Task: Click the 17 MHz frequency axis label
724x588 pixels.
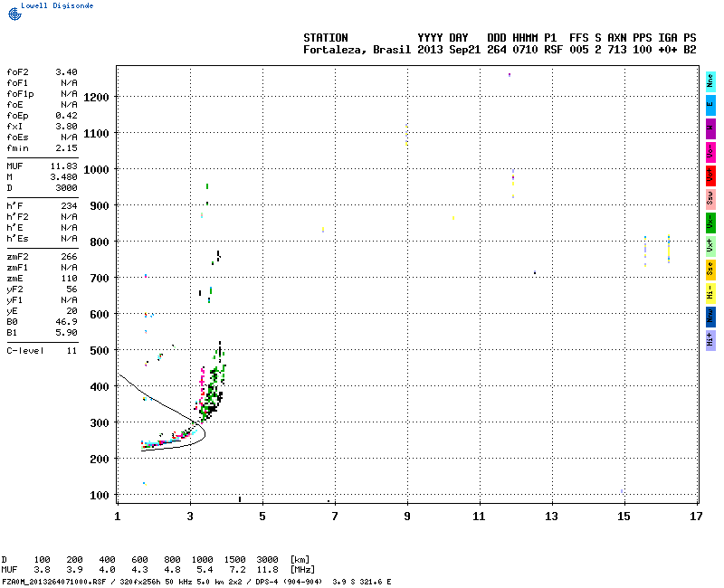Action: (x=696, y=517)
